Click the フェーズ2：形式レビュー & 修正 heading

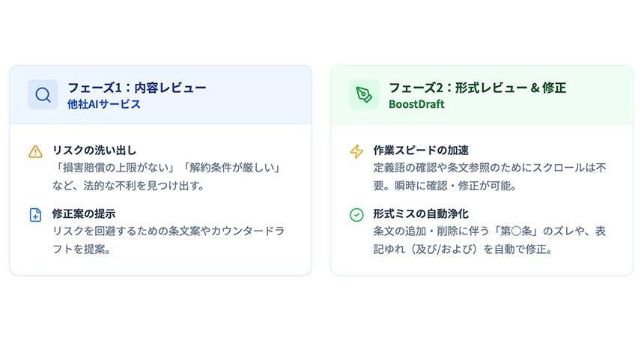[477, 88]
